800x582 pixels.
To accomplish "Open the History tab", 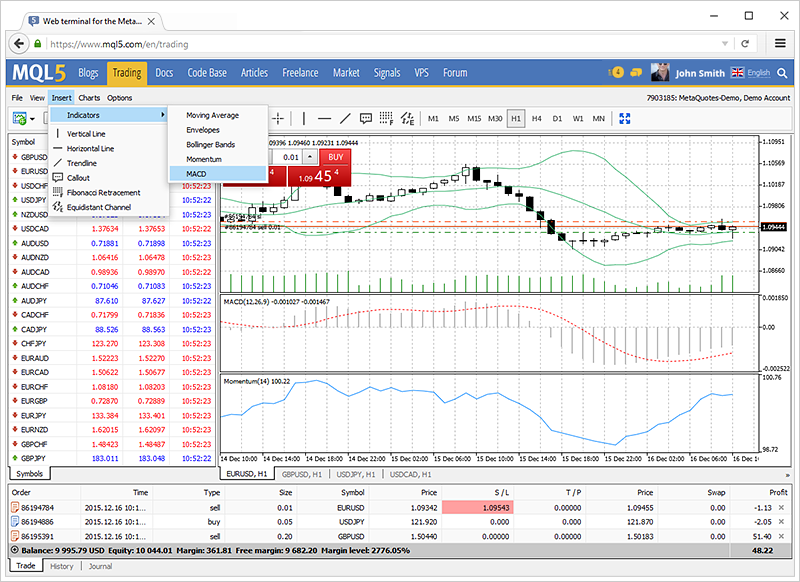I will (62, 566).
